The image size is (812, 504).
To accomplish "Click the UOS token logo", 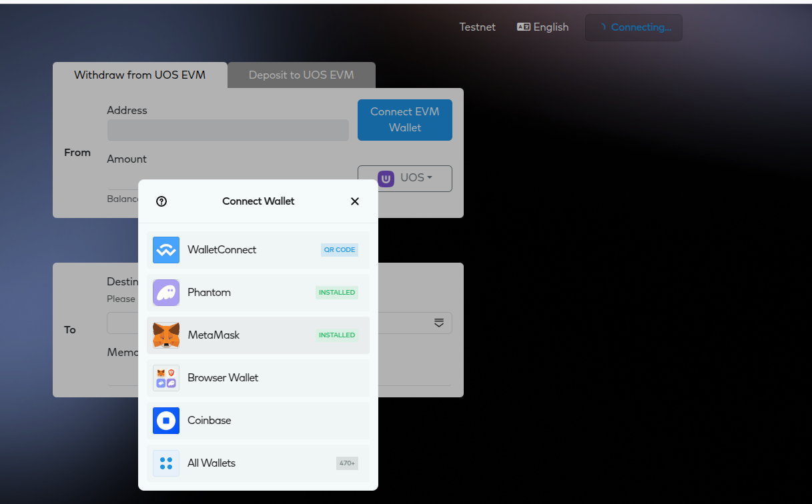I will click(x=386, y=179).
